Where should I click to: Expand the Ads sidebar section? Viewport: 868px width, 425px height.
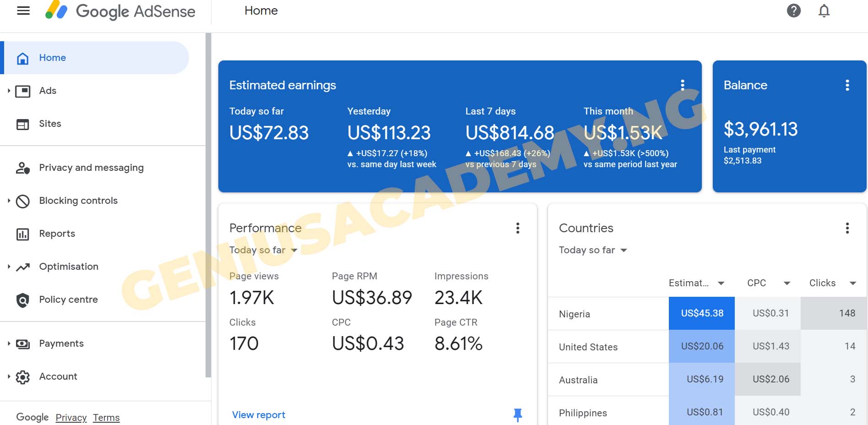tap(9, 91)
